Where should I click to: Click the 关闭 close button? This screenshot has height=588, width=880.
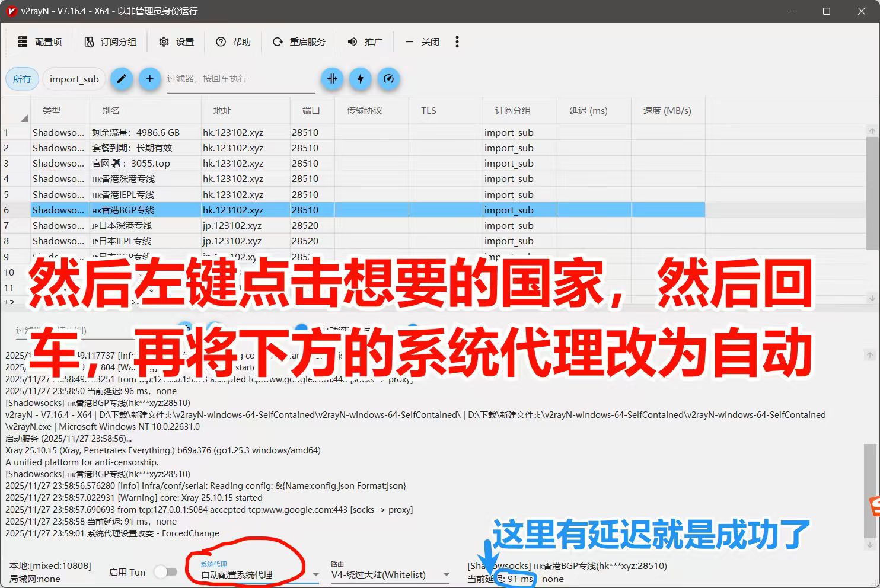pos(422,41)
